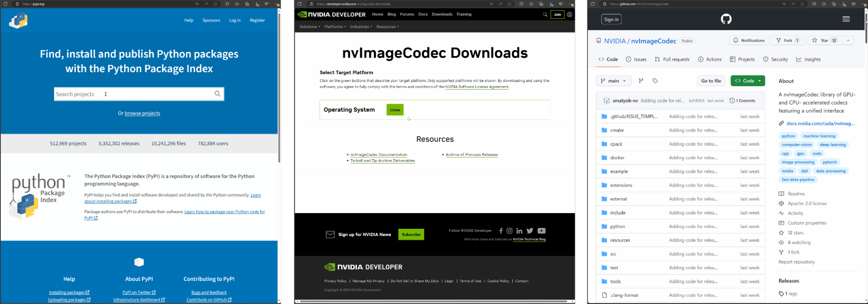Select the Linux operating system button

click(x=395, y=110)
